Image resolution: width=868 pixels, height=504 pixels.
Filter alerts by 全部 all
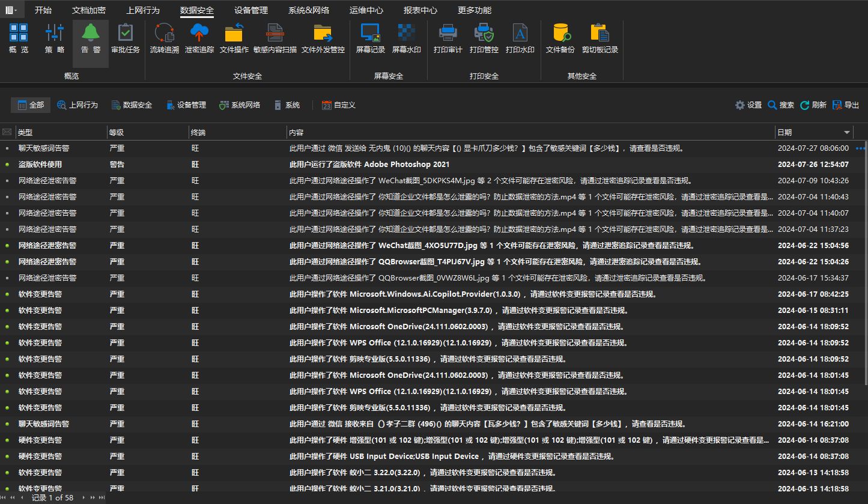tap(31, 105)
